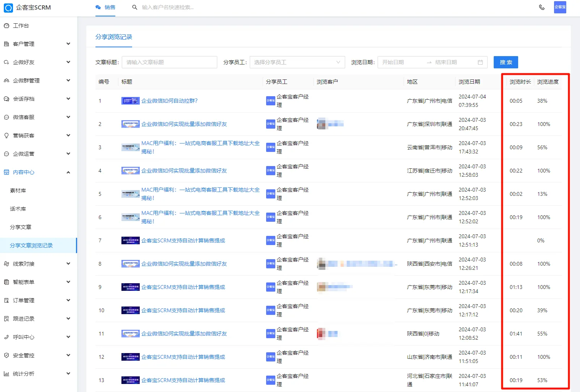580x392 pixels.
Task: Click the 客户管理 sidebar icon
Action: tap(6, 44)
